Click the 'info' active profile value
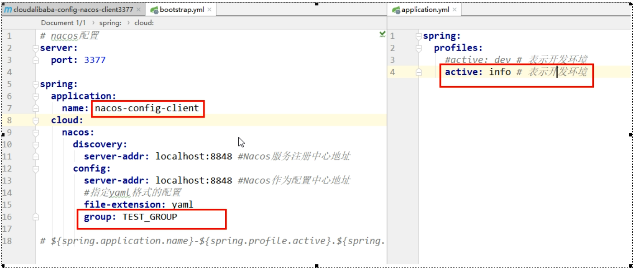Image resolution: width=644 pixels, height=272 pixels. point(500,72)
